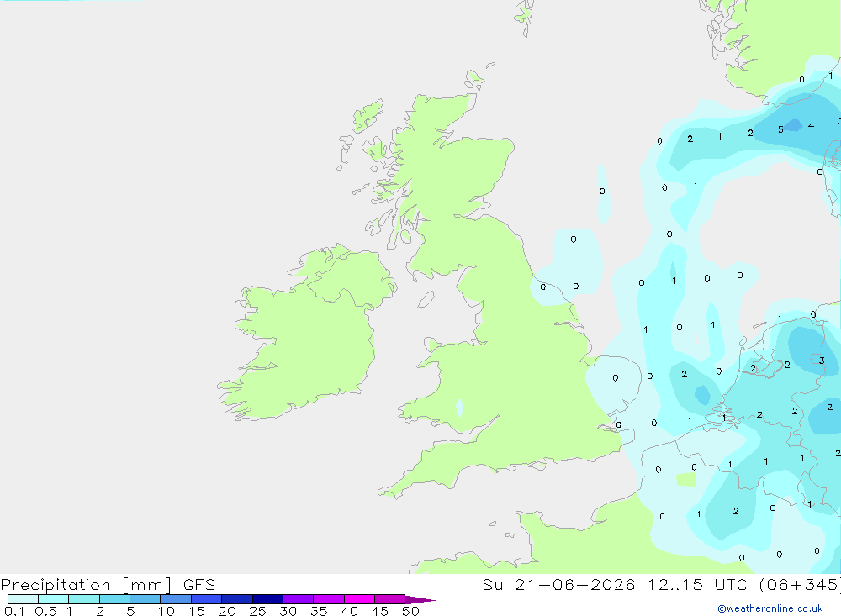
Task: Click the '0.5' legend scale label
Action: coord(45,611)
